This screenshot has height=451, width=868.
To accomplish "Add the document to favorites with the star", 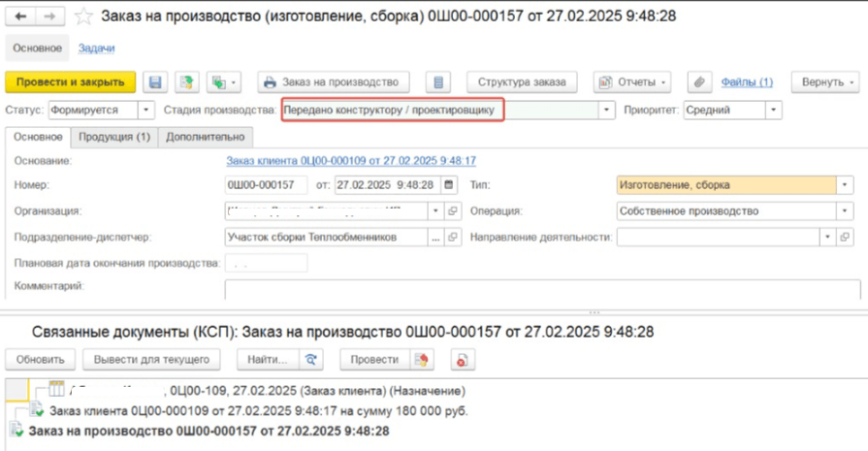I will pyautogui.click(x=84, y=16).
